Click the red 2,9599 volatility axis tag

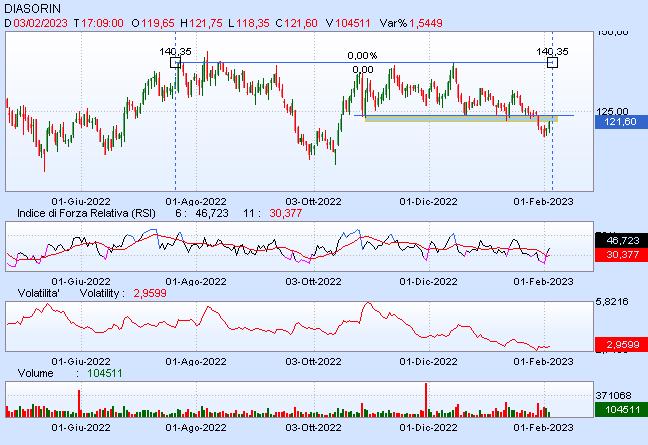click(622, 344)
